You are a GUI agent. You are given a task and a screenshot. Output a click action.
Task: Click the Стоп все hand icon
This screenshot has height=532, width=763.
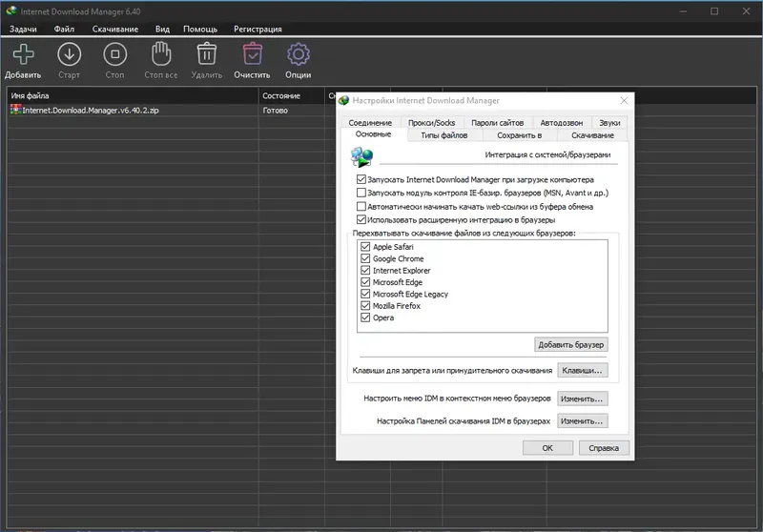[x=161, y=53]
